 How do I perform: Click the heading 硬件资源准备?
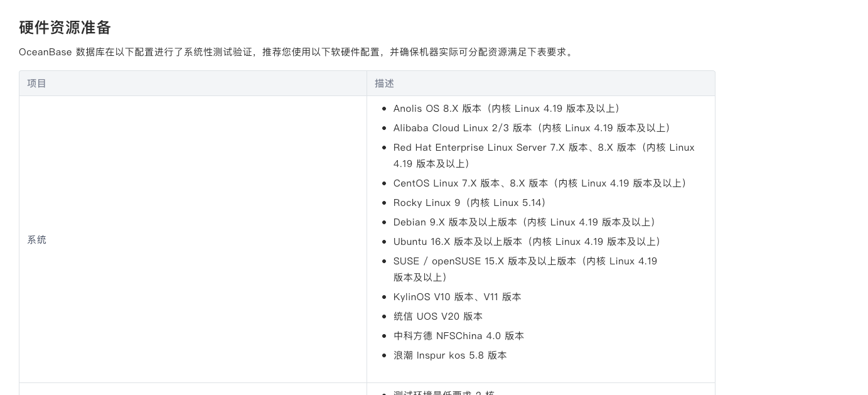tap(65, 28)
